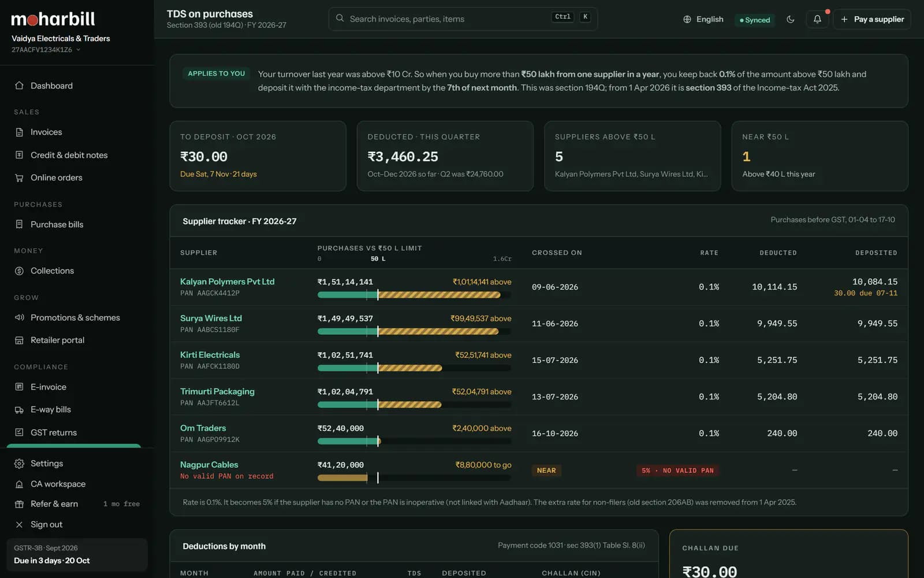Click the Pay a supplier button
Viewport: 924px width, 578px height.
(x=872, y=19)
